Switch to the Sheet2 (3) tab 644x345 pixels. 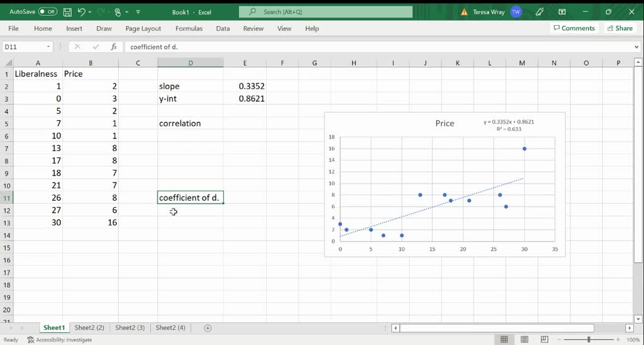130,328
